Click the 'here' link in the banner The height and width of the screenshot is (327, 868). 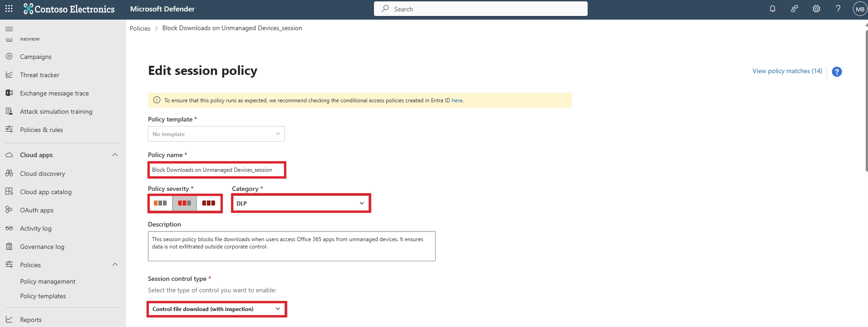tap(457, 100)
